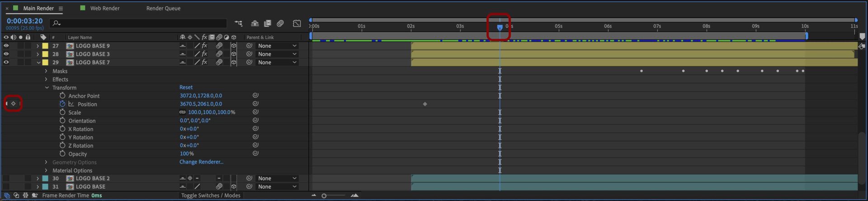This screenshot has height=201, width=868.
Task: Expand LOGO BASE 3 layer properties
Action: (x=38, y=54)
